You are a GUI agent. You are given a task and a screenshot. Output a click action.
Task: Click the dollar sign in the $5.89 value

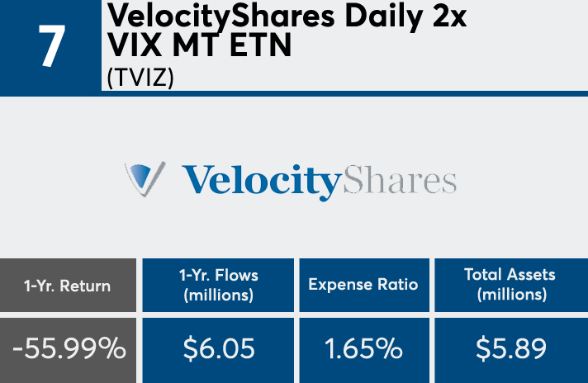pyautogui.click(x=483, y=348)
